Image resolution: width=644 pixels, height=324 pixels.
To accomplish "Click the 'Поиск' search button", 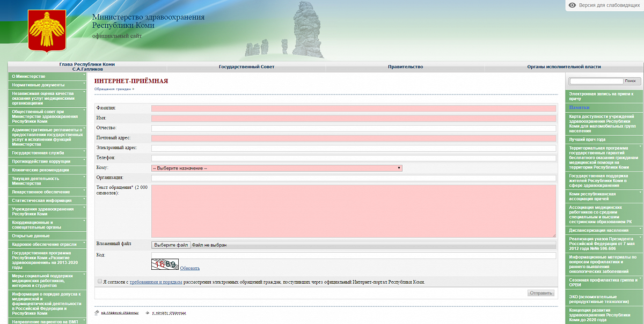I will (x=630, y=81).
